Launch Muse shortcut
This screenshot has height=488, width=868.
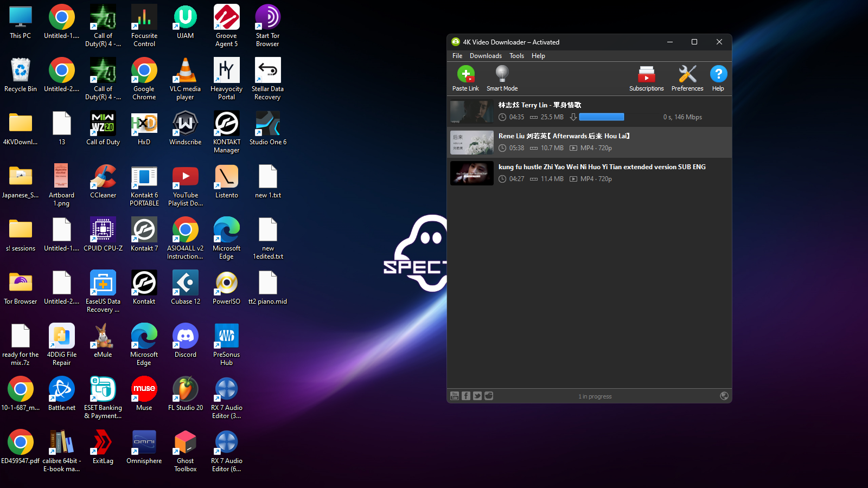144,395
